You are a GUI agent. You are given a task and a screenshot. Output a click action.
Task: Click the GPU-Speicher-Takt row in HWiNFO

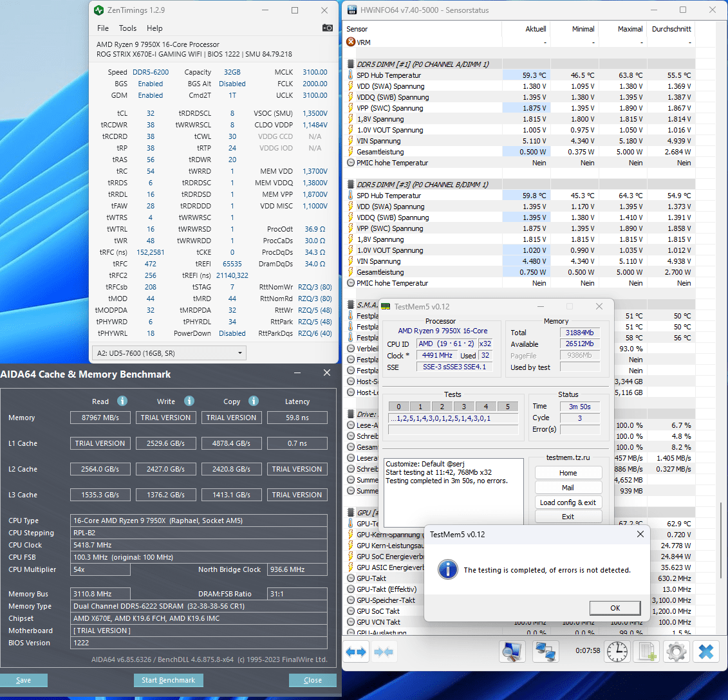386,600
